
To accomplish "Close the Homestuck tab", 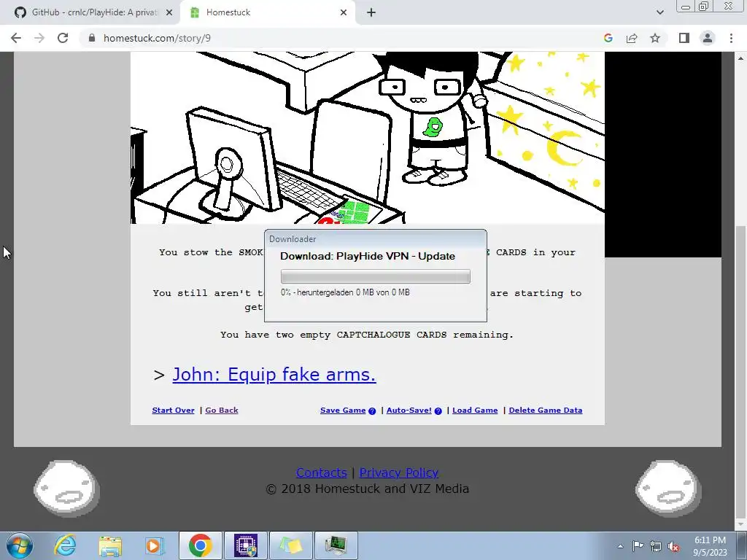I will [344, 12].
